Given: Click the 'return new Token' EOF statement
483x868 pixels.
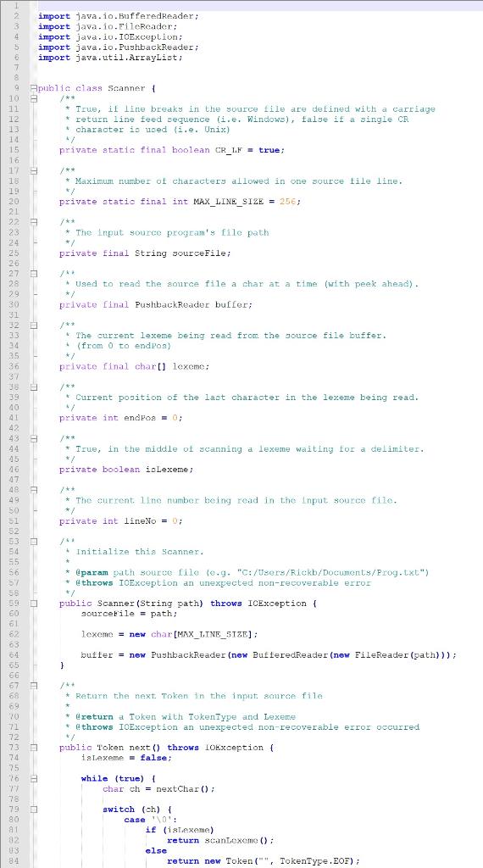Looking at the screenshot, I should click(264, 861).
